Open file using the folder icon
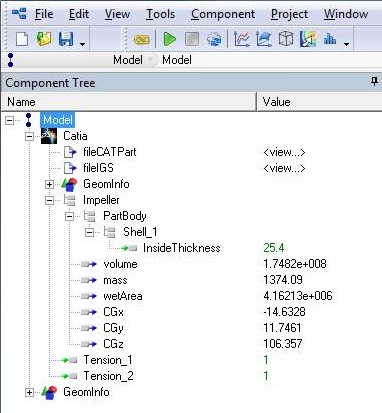This screenshot has width=382, height=413. pyautogui.click(x=44, y=39)
